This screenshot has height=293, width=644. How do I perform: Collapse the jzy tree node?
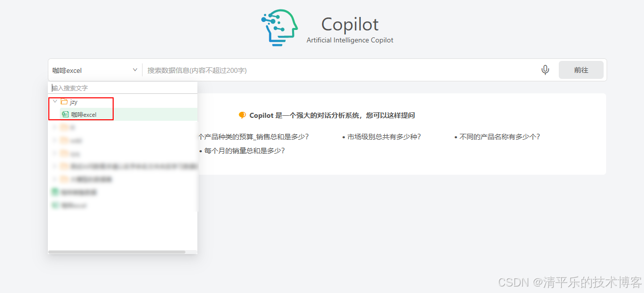[55, 101]
